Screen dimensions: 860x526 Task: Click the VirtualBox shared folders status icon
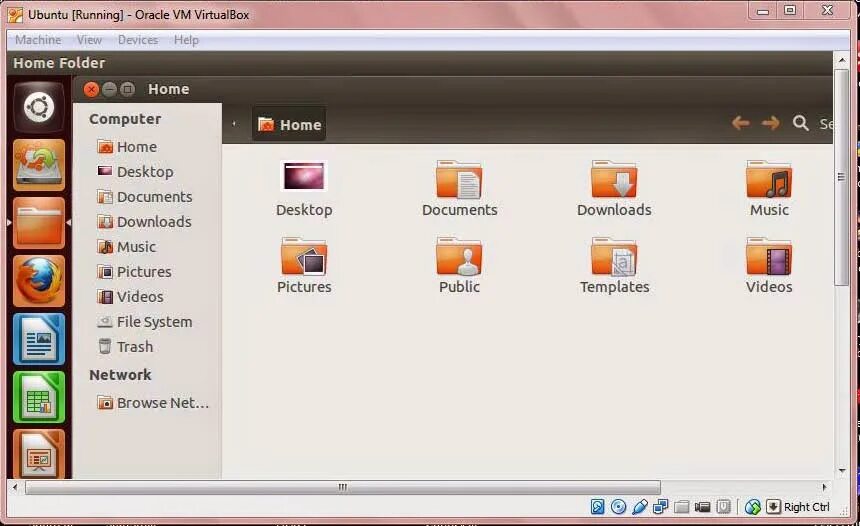point(681,507)
